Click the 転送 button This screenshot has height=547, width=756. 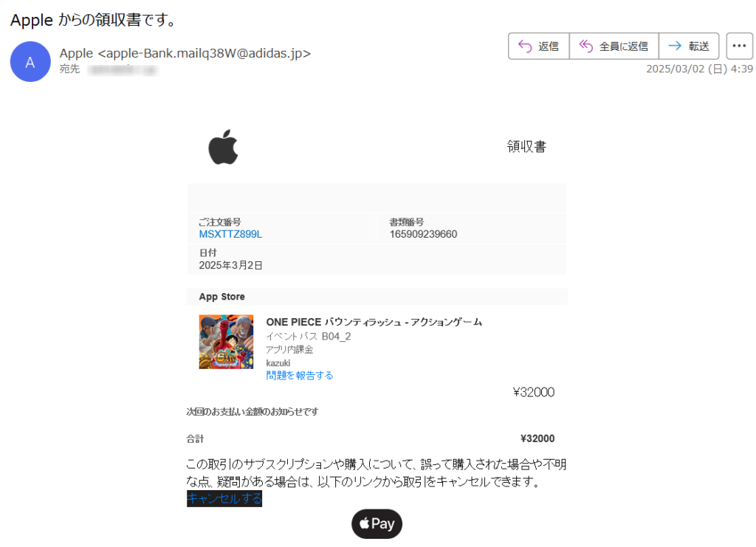(689, 47)
